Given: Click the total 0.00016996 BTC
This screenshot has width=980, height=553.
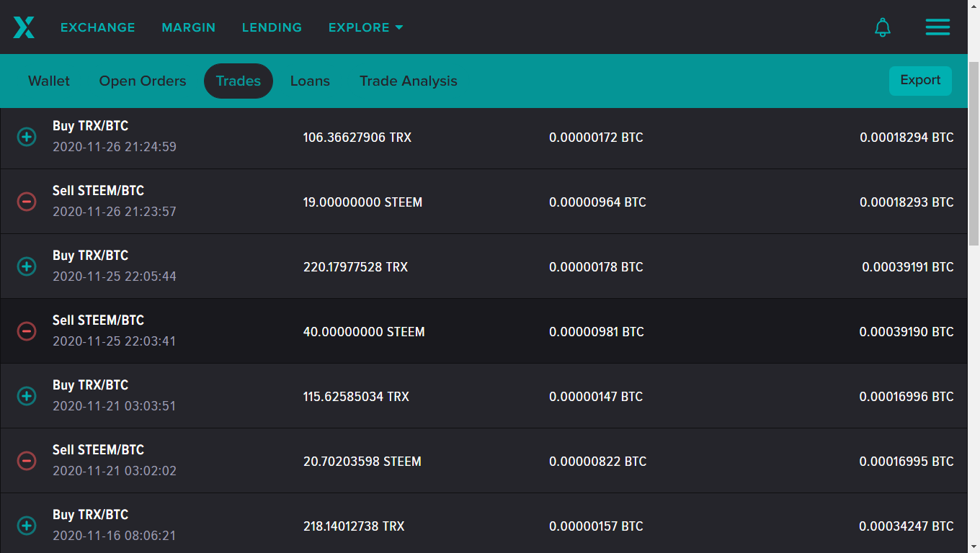Looking at the screenshot, I should (x=906, y=396).
